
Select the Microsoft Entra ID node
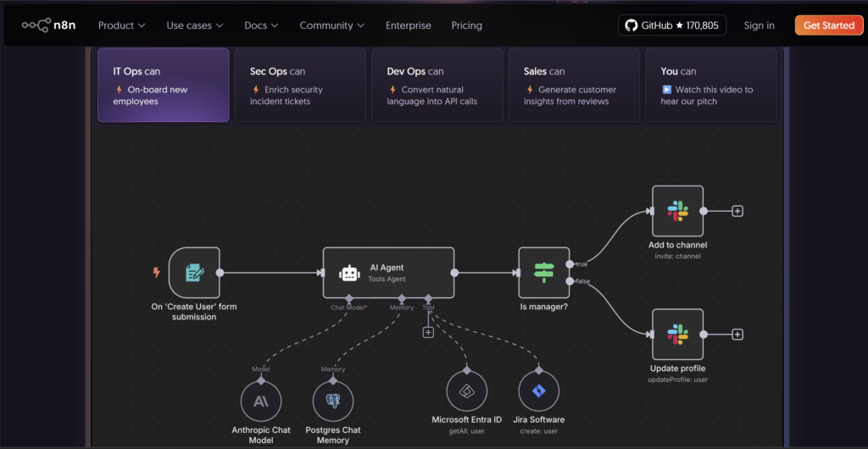tap(466, 391)
